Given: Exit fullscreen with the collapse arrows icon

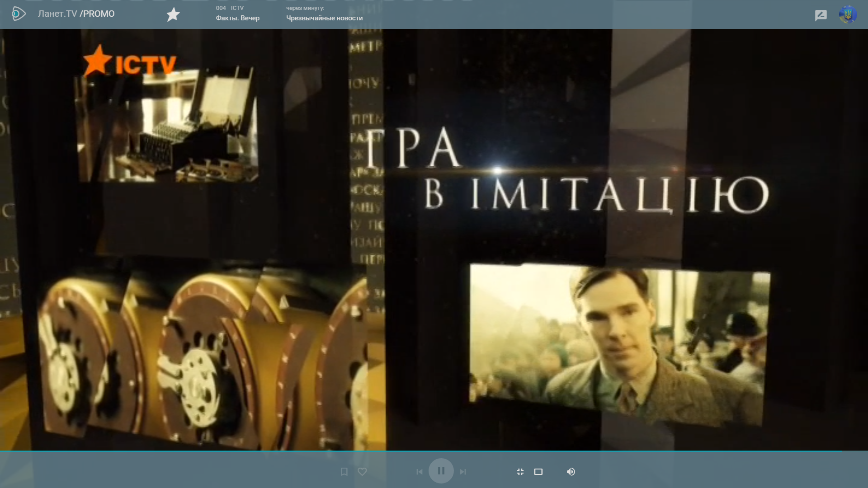Looking at the screenshot, I should tap(520, 472).
